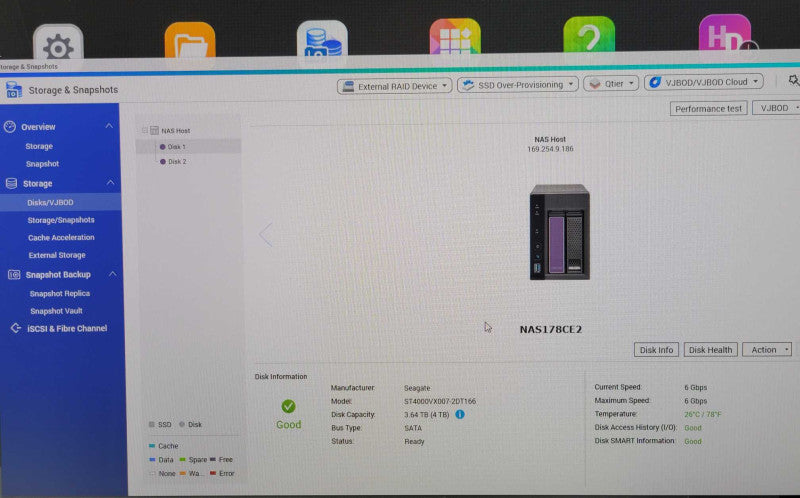The height and width of the screenshot is (498, 800).
Task: Open the blue Storage & Snapshots desktop icon
Action: pyautogui.click(x=322, y=38)
